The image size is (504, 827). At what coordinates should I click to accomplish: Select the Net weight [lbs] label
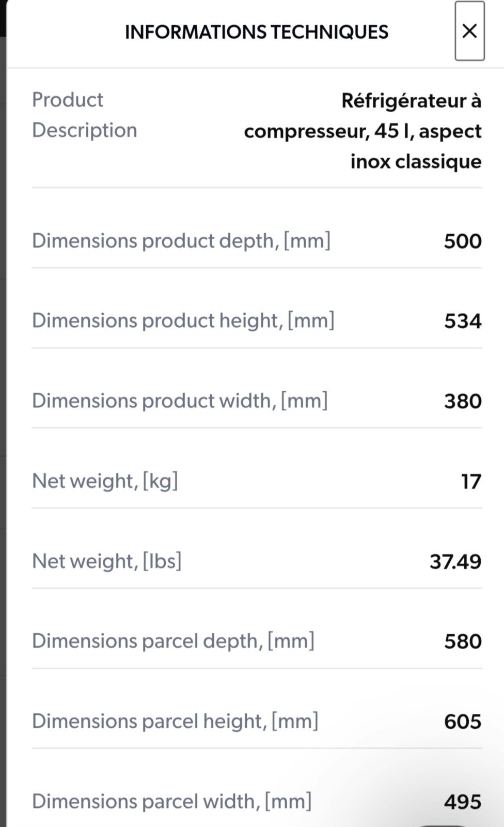point(107,561)
